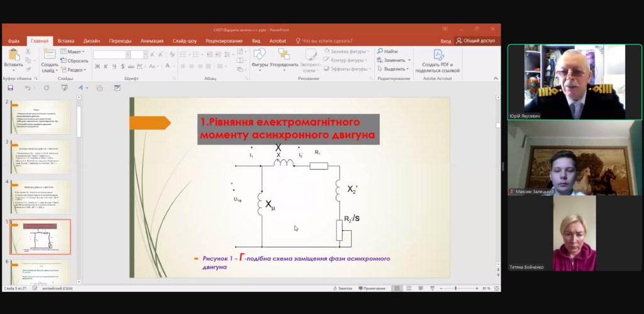Click Юрій Якусевич video tile
Screen dimensions: 644x314
575,82
